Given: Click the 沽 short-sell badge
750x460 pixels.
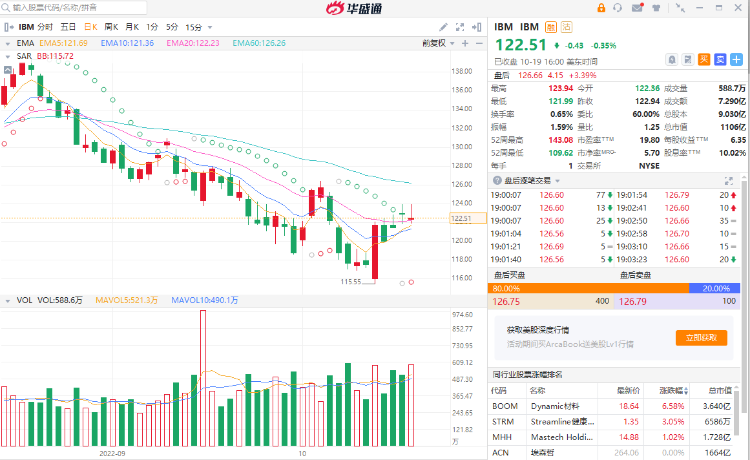Looking at the screenshot, I should click(566, 27).
